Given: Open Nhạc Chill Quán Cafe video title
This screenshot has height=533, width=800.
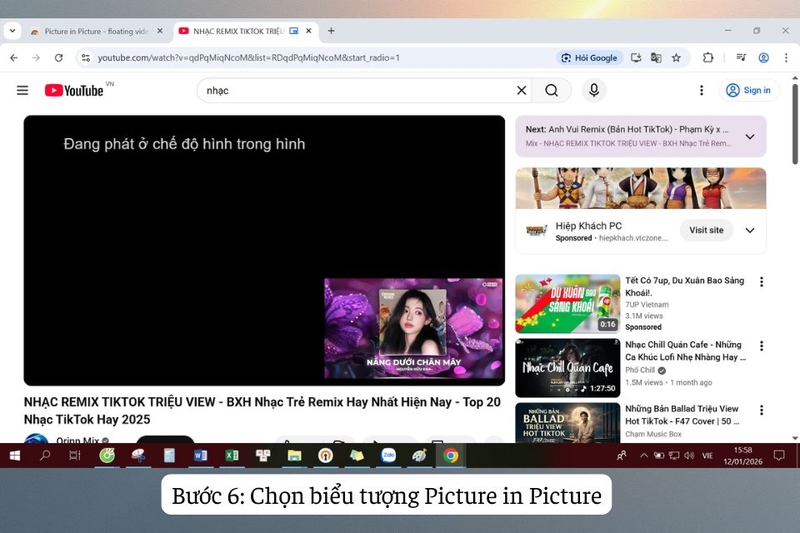Looking at the screenshot, I should pos(684,351).
